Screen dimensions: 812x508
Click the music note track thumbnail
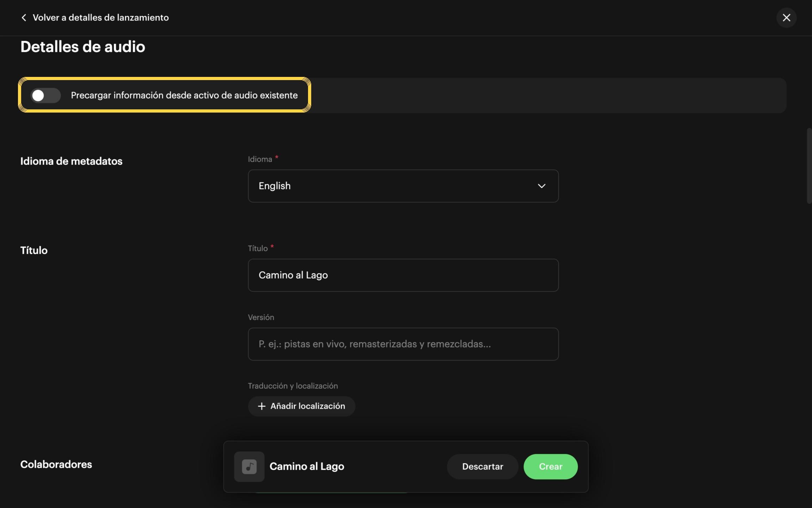(249, 466)
